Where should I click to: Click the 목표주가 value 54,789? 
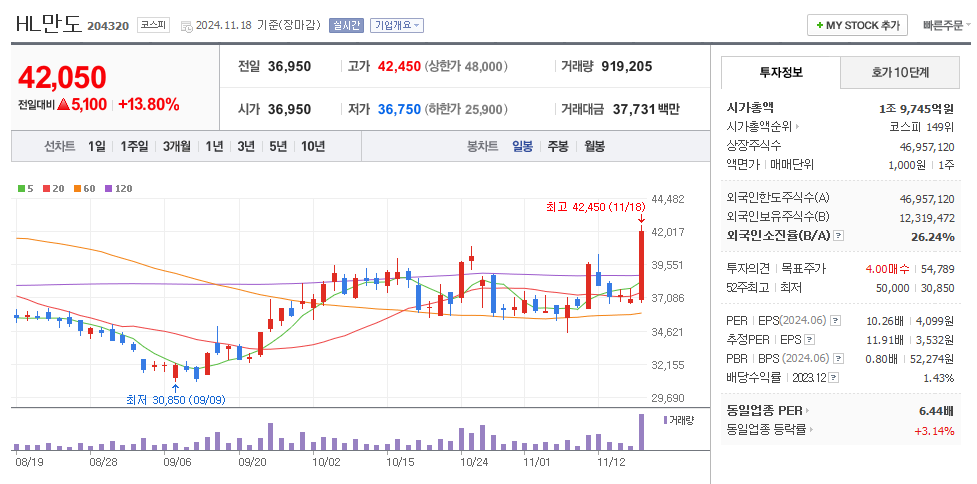tap(937, 268)
